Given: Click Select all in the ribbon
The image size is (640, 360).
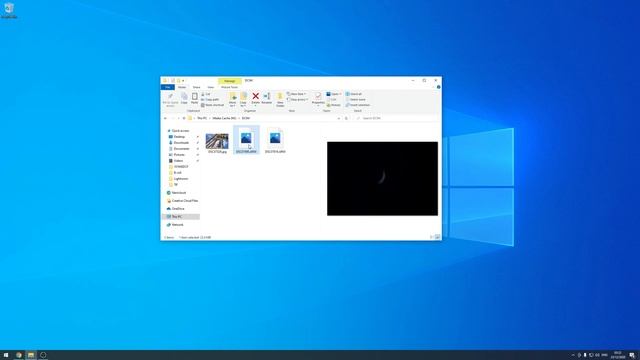Looking at the screenshot, I should pos(353,94).
